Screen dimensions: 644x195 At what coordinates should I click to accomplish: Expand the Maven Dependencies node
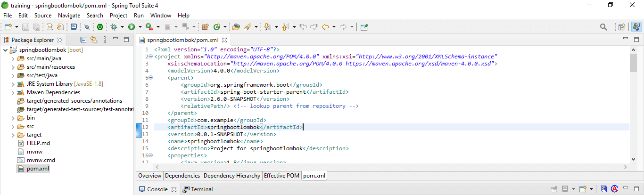click(13, 92)
